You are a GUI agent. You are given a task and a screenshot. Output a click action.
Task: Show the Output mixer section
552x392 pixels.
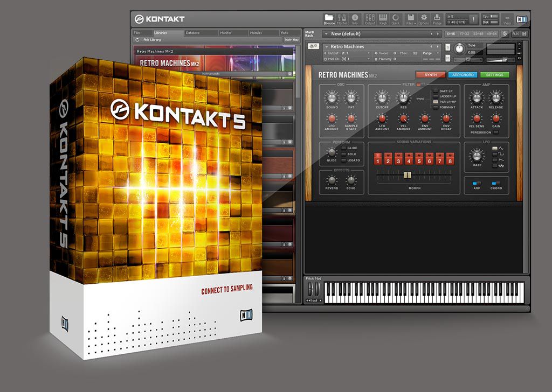point(370,19)
